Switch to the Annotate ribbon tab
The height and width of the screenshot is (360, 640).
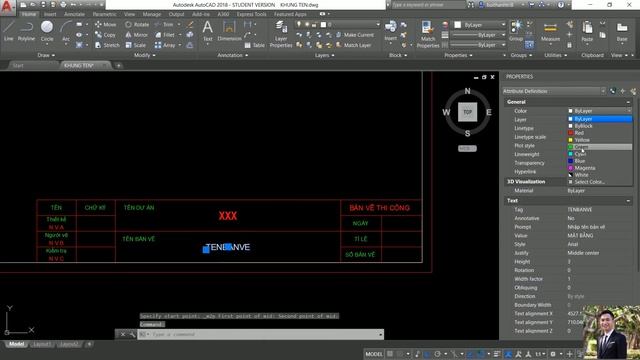point(74,14)
